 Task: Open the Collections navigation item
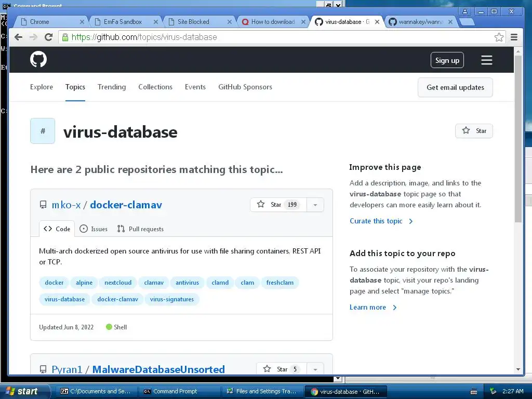(155, 87)
